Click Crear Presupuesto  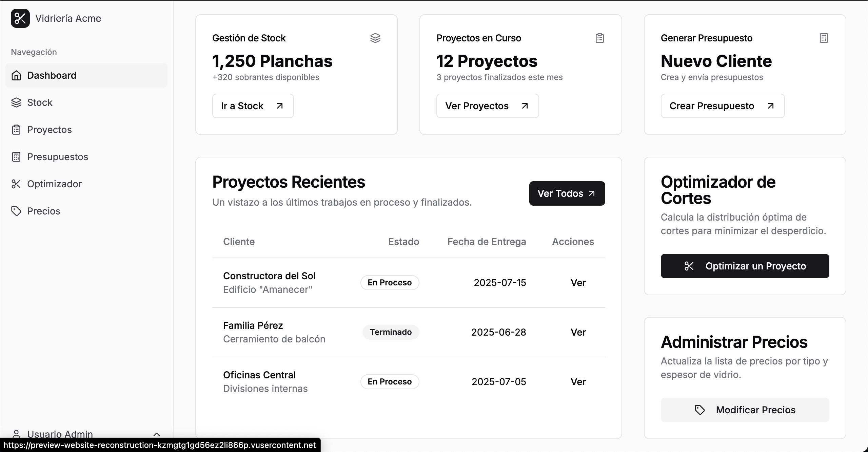(x=722, y=106)
